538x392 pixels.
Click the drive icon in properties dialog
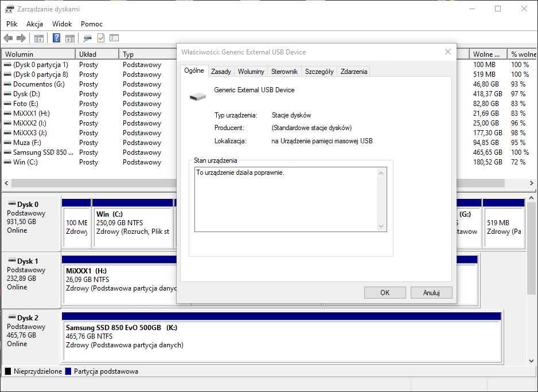tap(198, 97)
